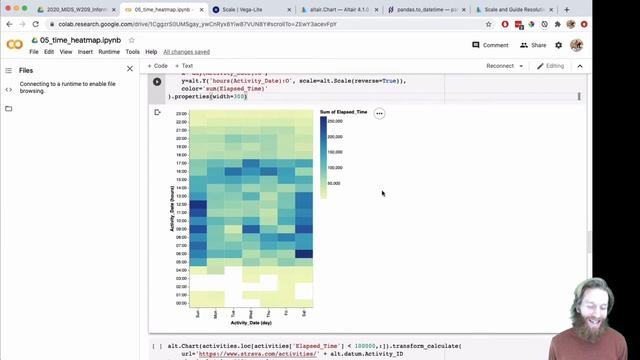Viewport: 640px width, 360px height.
Task: Click the red macOS close window button
Action: [8, 8]
